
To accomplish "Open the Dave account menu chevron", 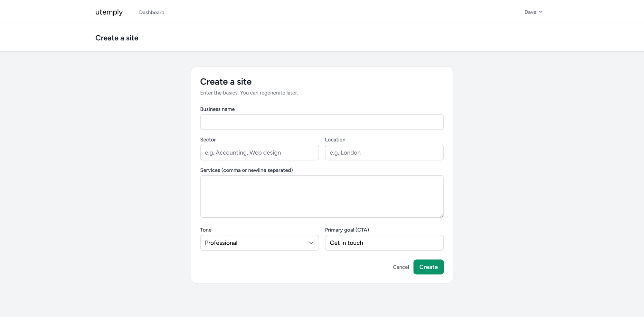I will pyautogui.click(x=541, y=12).
